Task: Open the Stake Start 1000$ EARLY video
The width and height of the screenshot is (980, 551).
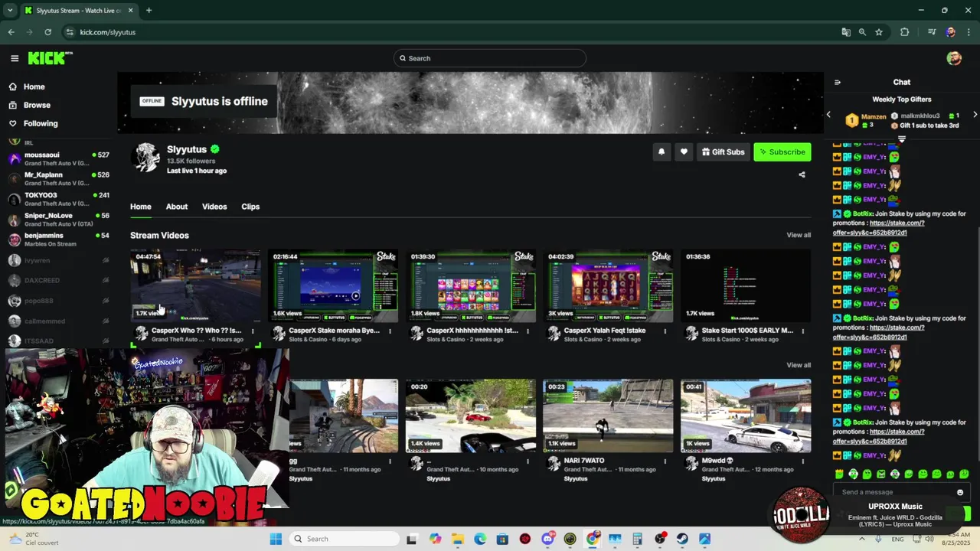Action: coord(746,285)
